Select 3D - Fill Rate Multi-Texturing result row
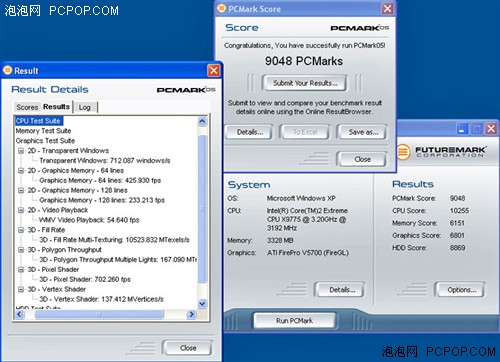 pos(114,240)
